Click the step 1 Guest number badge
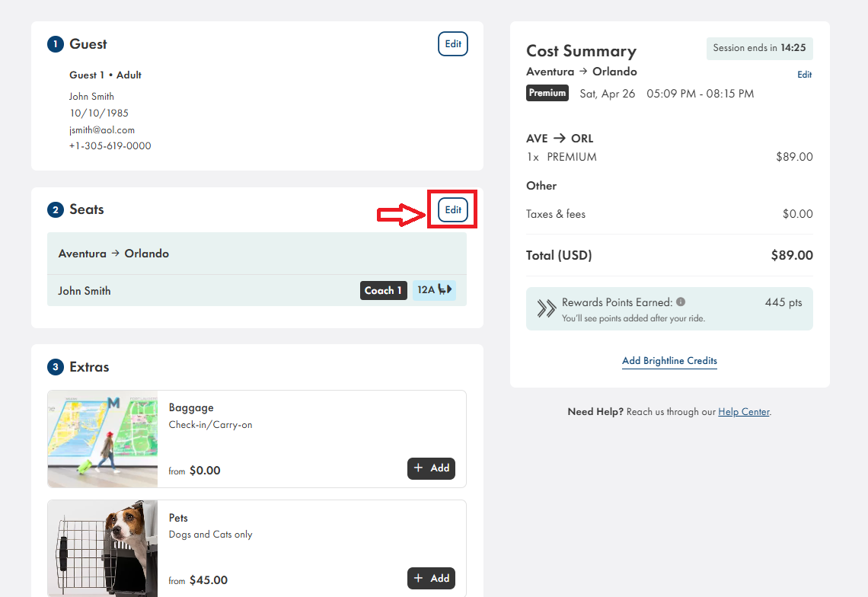 55,44
